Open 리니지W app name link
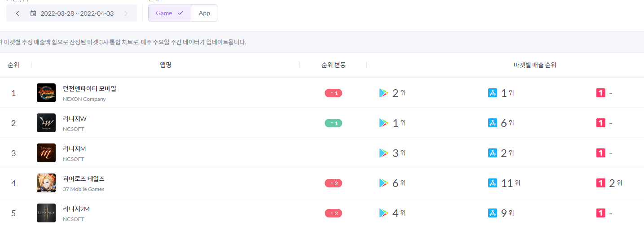The width and height of the screenshot is (644, 230). 75,118
